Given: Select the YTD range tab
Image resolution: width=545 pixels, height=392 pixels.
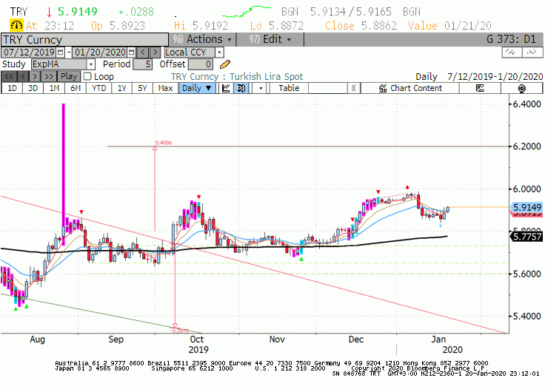Looking at the screenshot, I should (x=99, y=88).
